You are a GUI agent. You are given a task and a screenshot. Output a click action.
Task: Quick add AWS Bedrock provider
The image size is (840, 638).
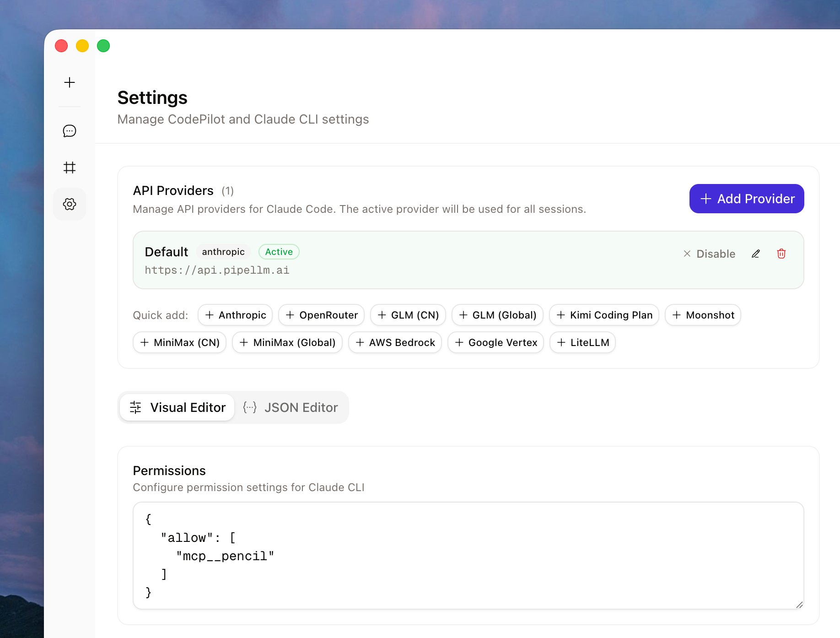coord(395,342)
